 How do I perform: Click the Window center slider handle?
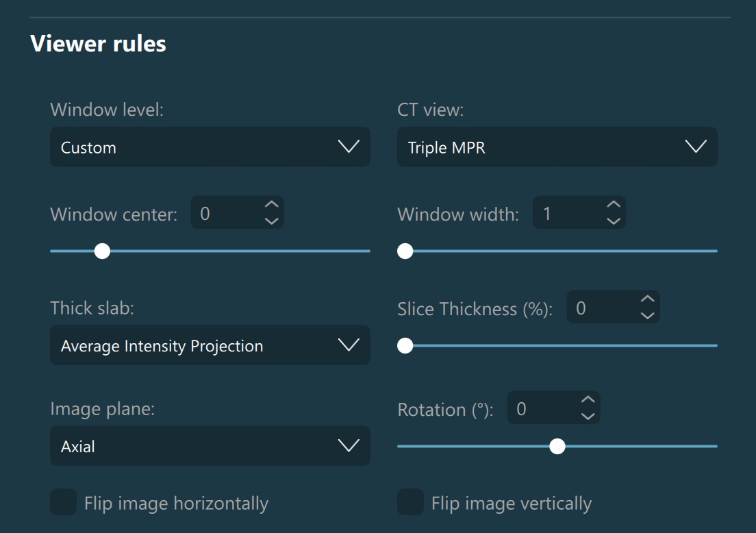tap(102, 251)
